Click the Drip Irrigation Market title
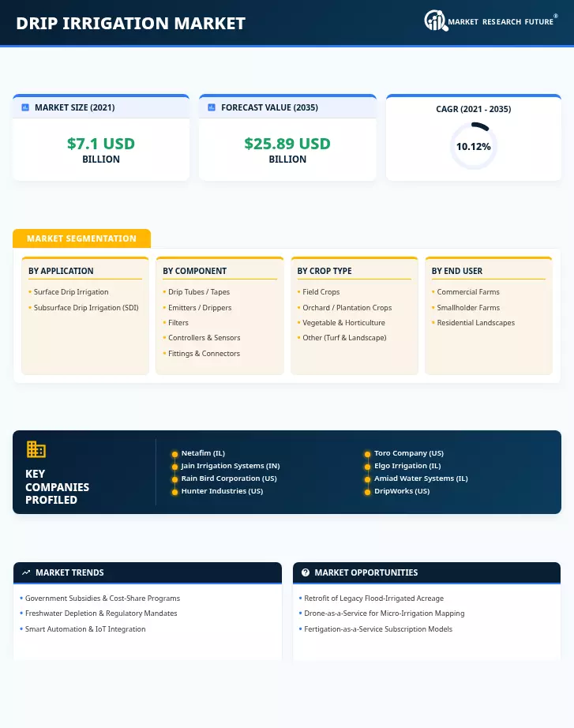Viewport: 574px width, 728px height. click(x=130, y=23)
